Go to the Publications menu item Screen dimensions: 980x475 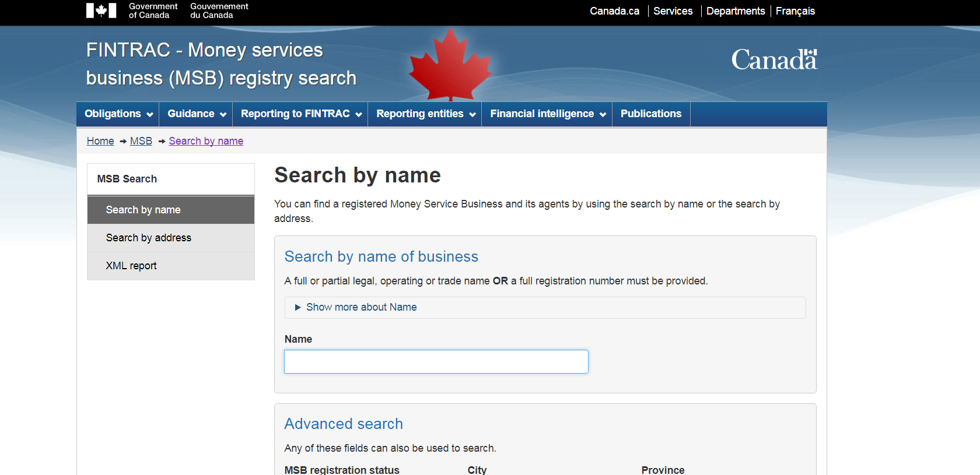[650, 114]
